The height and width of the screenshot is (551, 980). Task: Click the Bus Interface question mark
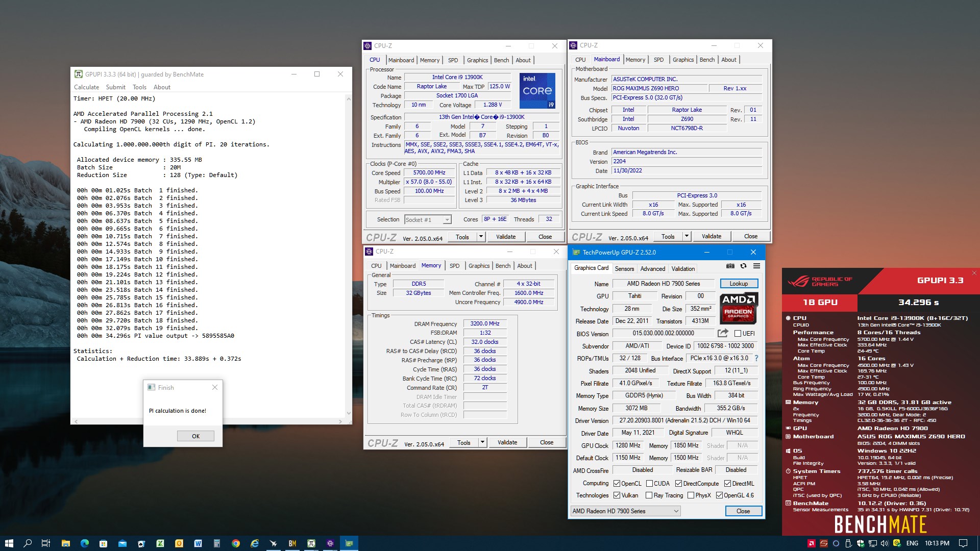point(756,358)
